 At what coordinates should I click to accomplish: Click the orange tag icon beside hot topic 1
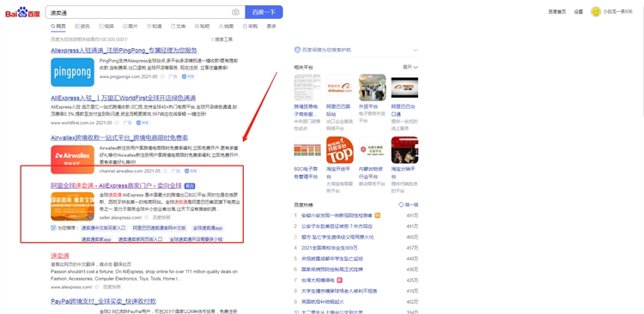(378, 215)
